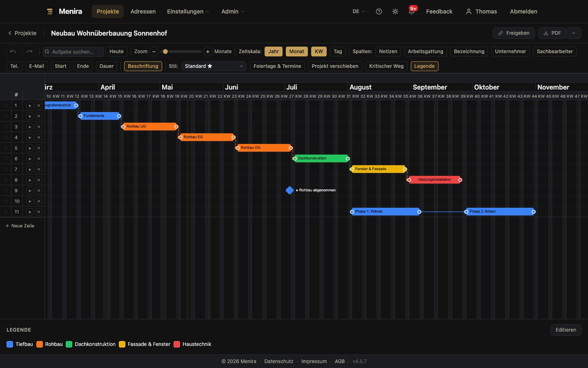Open the Datenschutz footer link

(x=279, y=361)
